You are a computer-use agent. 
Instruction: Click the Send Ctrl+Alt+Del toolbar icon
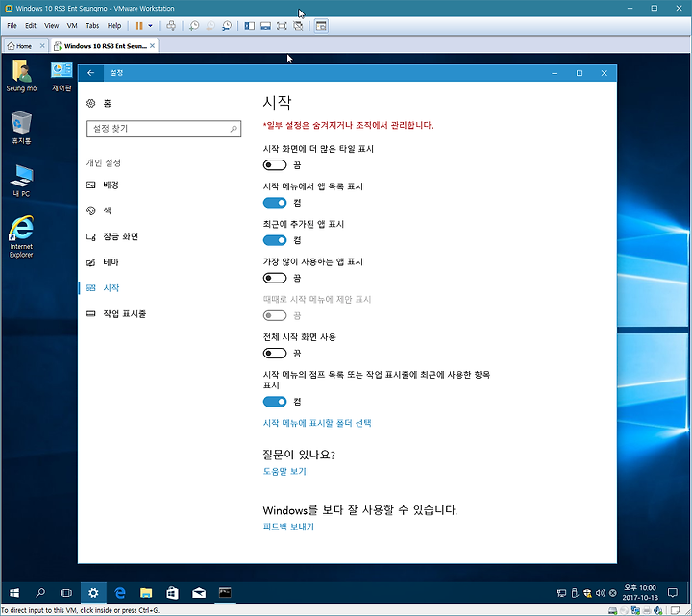click(171, 26)
